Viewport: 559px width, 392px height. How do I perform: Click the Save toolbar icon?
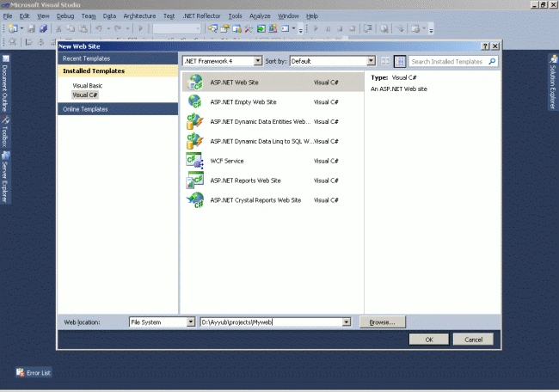pos(31,28)
